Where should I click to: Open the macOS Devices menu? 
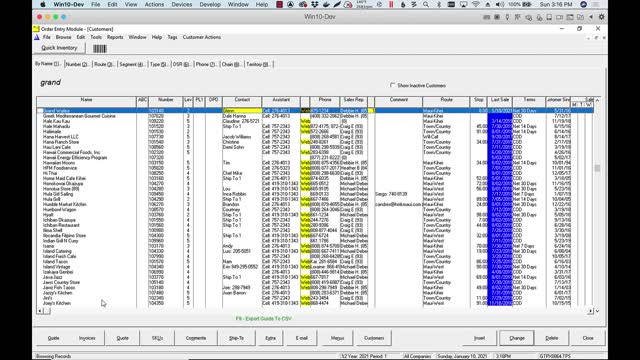coord(182,4)
